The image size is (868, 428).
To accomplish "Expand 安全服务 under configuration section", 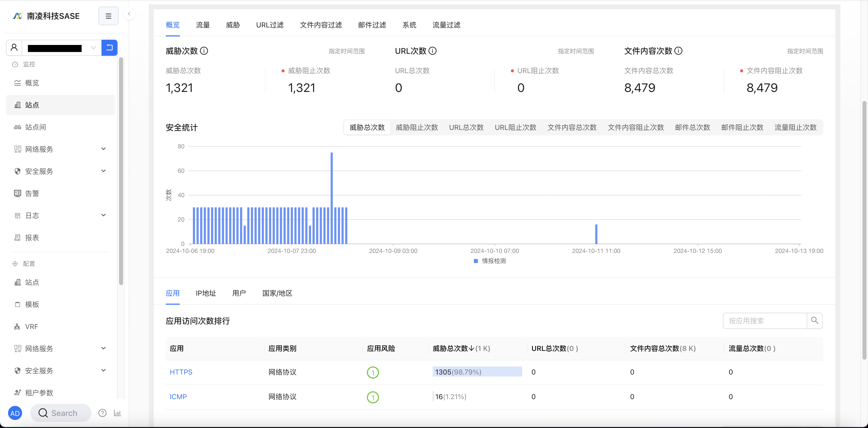I will 61,371.
